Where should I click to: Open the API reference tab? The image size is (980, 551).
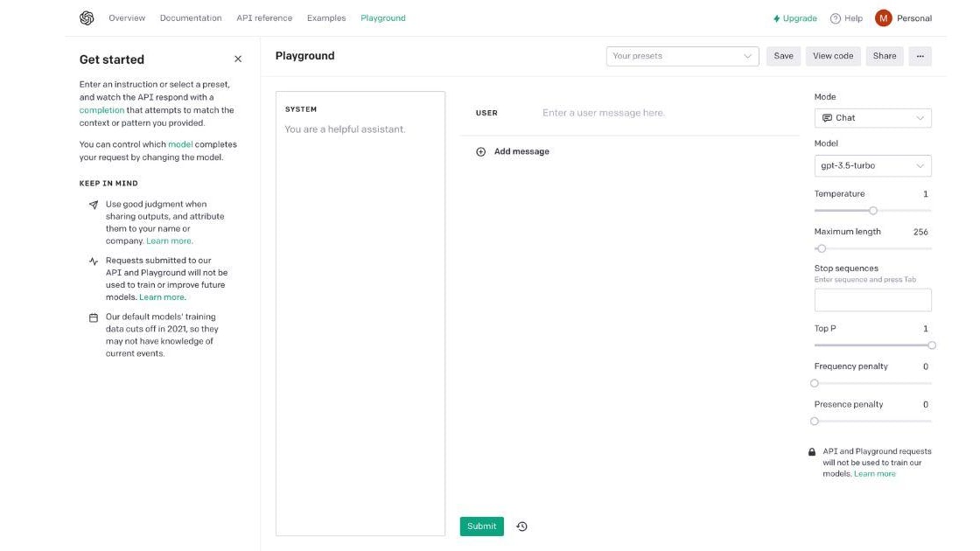[x=264, y=18]
